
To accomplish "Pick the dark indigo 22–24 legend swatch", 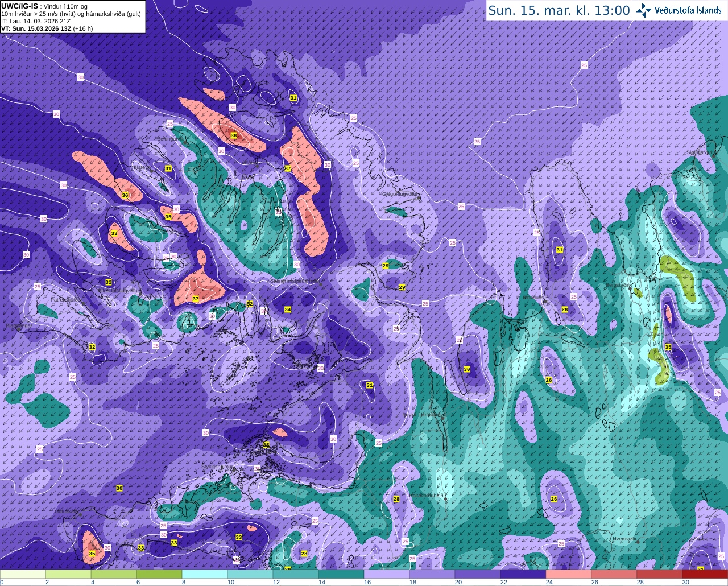I will (x=523, y=574).
